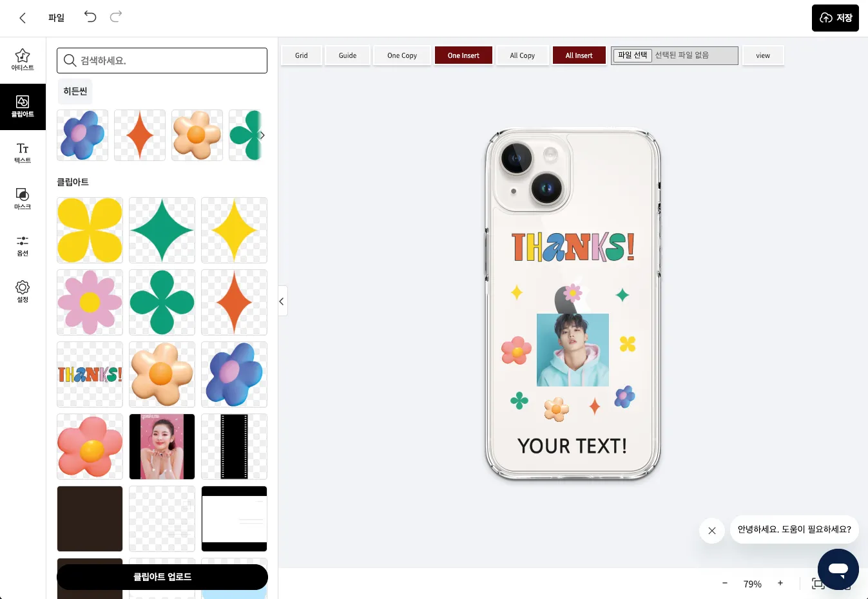Select the pink daisy flower clipart
Screen dimensions: 868x599
(90, 302)
